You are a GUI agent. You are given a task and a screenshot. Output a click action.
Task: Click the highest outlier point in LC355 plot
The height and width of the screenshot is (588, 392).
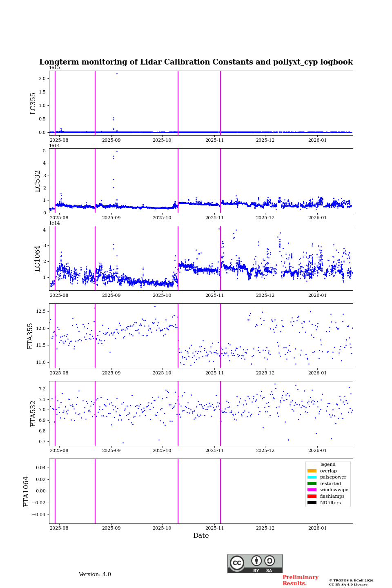click(117, 74)
